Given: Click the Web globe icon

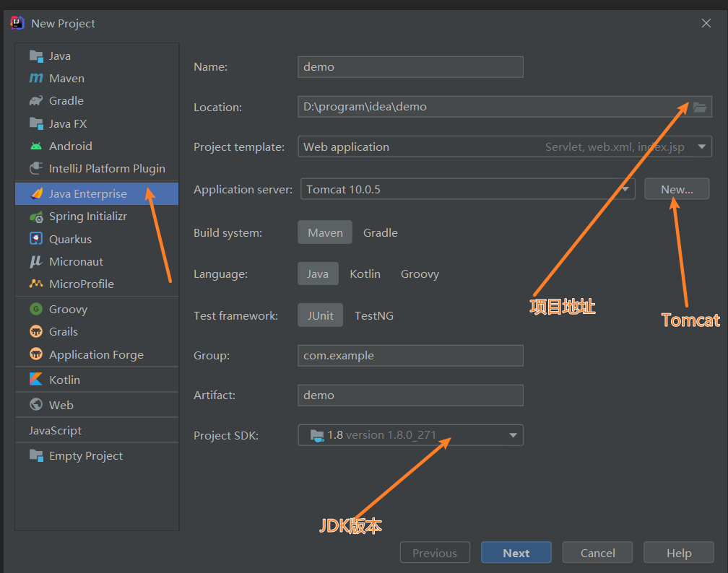Looking at the screenshot, I should click(36, 405).
